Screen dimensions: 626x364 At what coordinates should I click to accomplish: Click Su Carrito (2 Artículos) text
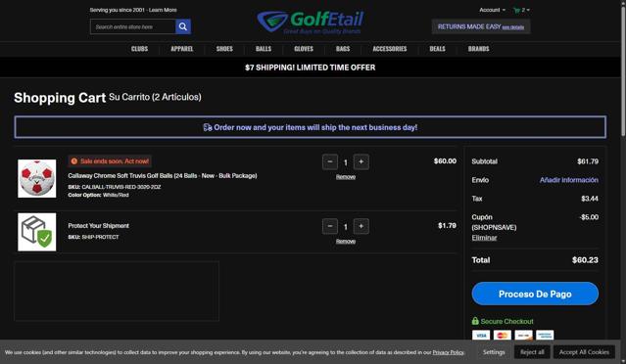(x=155, y=97)
